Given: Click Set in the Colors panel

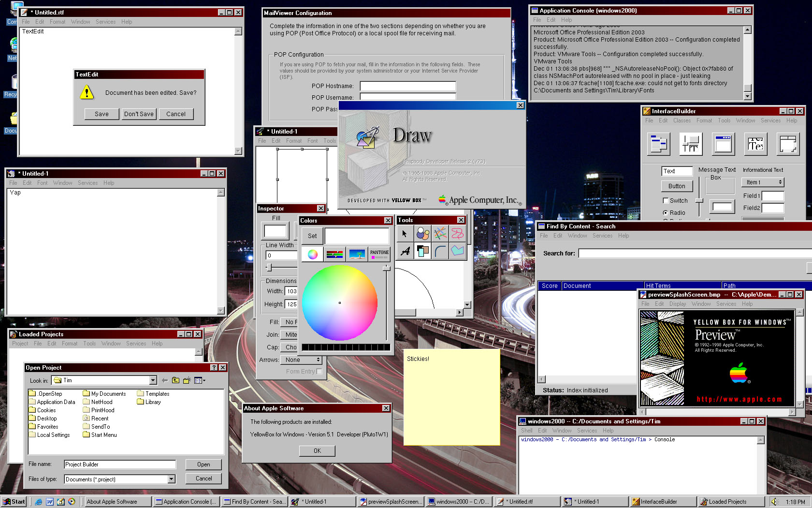Looking at the screenshot, I should point(312,236).
